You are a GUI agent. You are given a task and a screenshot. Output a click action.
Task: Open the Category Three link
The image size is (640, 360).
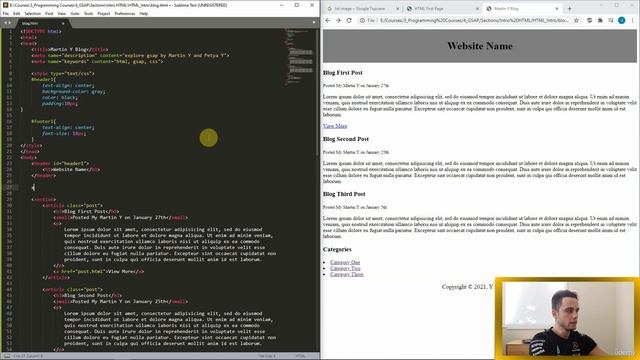tap(347, 274)
